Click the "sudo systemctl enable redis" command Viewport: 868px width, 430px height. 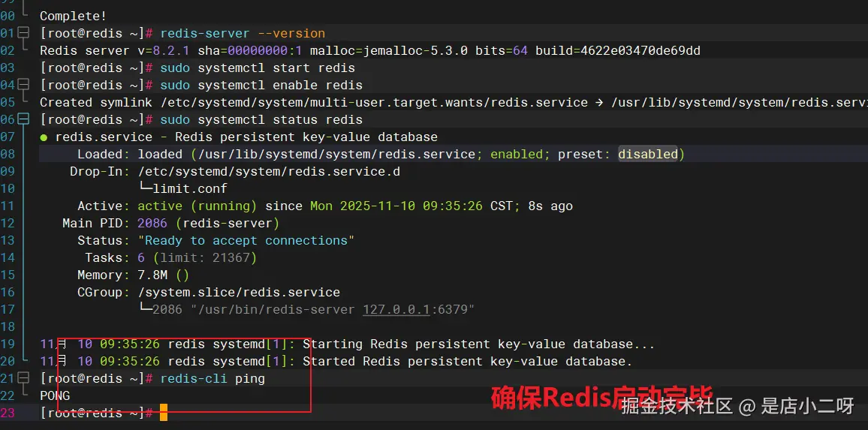[261, 85]
